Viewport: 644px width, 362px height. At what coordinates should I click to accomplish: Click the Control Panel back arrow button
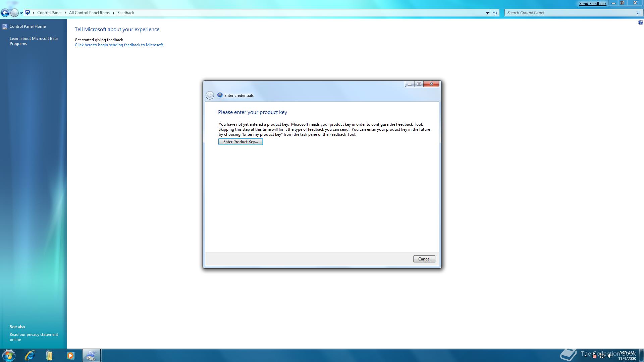coord(5,13)
